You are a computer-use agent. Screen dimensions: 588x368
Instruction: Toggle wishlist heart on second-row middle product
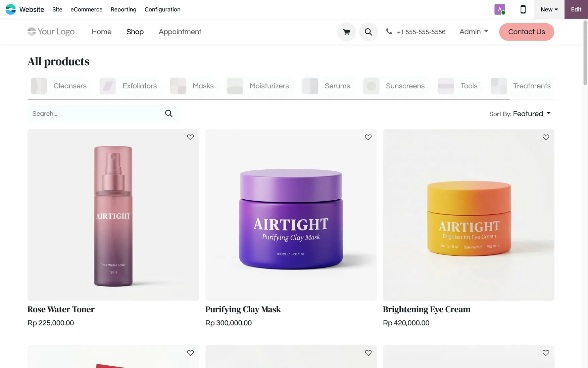point(368,353)
